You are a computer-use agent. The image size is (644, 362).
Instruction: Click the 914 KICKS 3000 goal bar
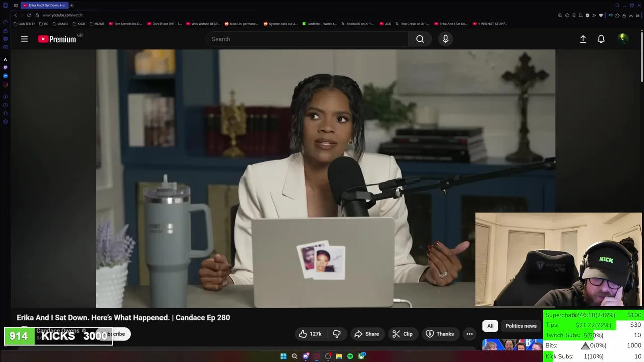coord(58,336)
